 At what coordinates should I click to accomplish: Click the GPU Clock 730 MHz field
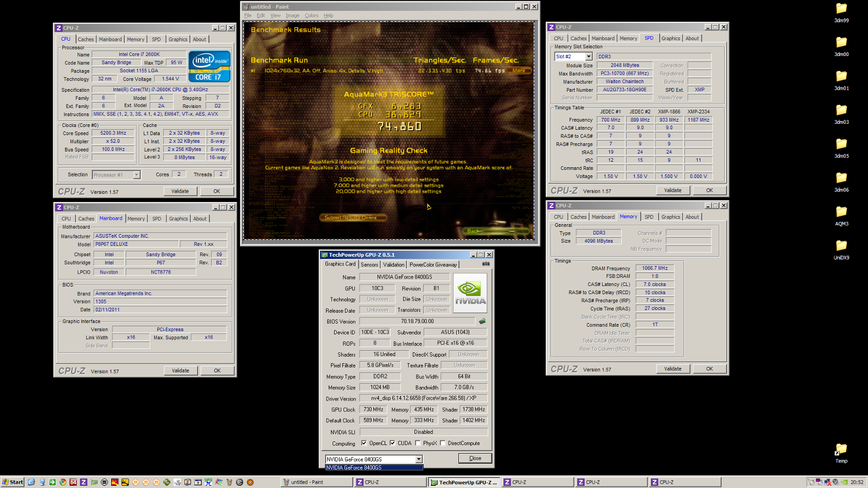click(373, 410)
